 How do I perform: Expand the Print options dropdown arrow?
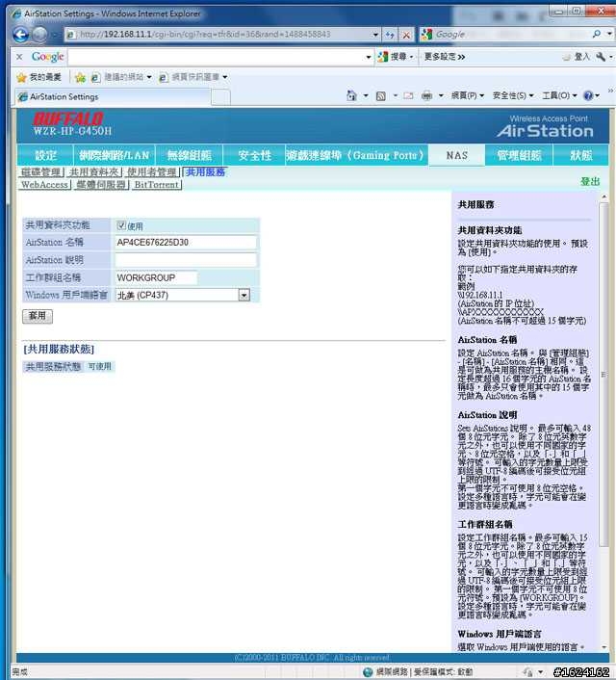point(441,96)
